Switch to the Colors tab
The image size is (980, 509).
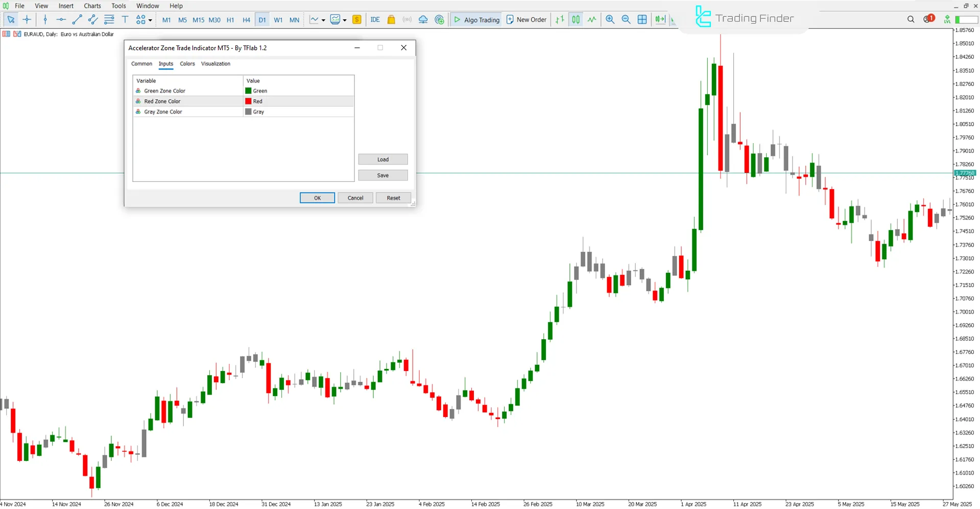[187, 64]
